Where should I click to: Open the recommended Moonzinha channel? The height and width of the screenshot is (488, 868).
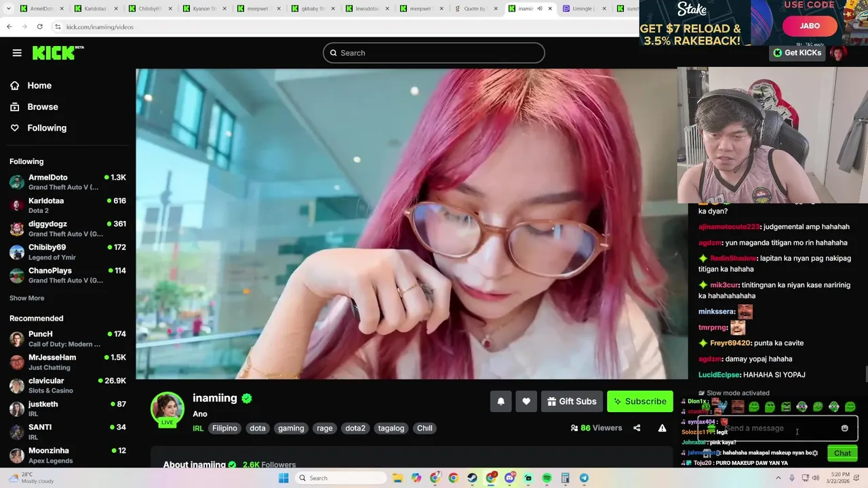coord(68,455)
